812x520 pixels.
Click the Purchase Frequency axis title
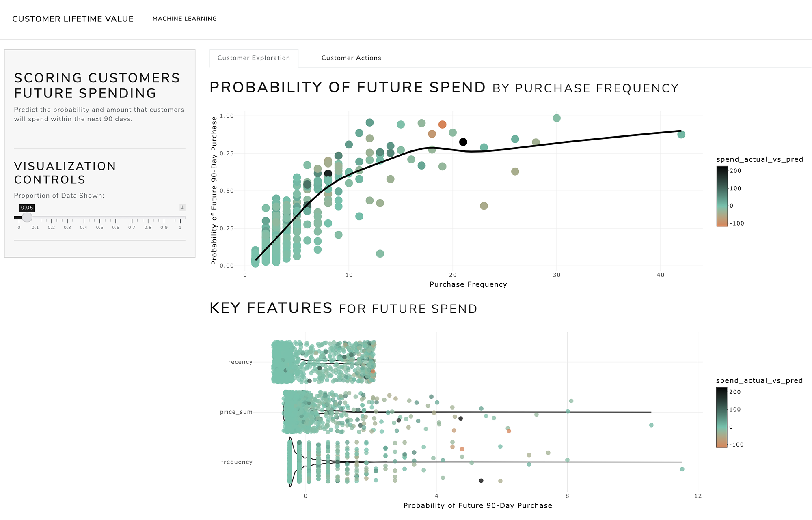[468, 284]
